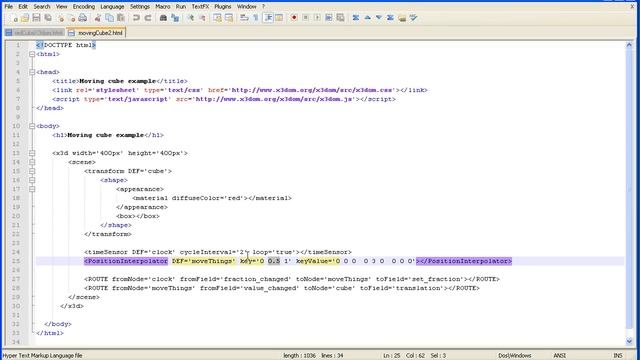Open the Macro menu
Image resolution: width=640 pixels, height=360 pixels.
click(162, 7)
